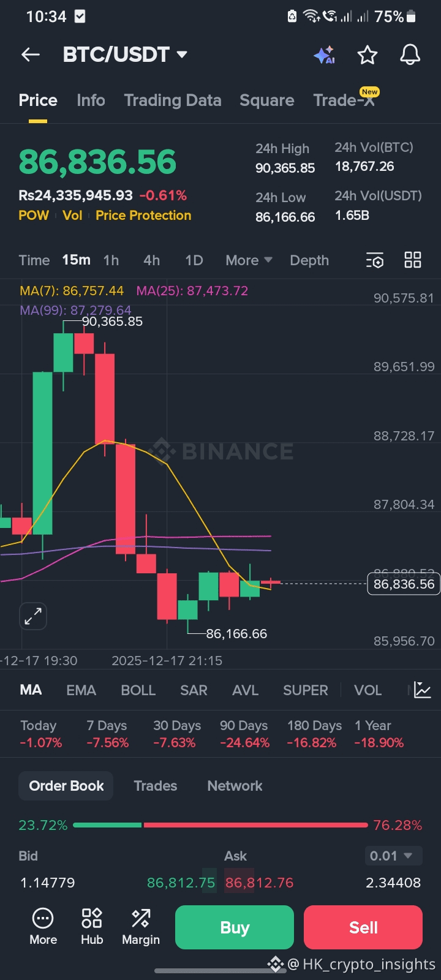Tap the MA(25): 87,473.72 legend
The width and height of the screenshot is (441, 980).
pos(192,291)
